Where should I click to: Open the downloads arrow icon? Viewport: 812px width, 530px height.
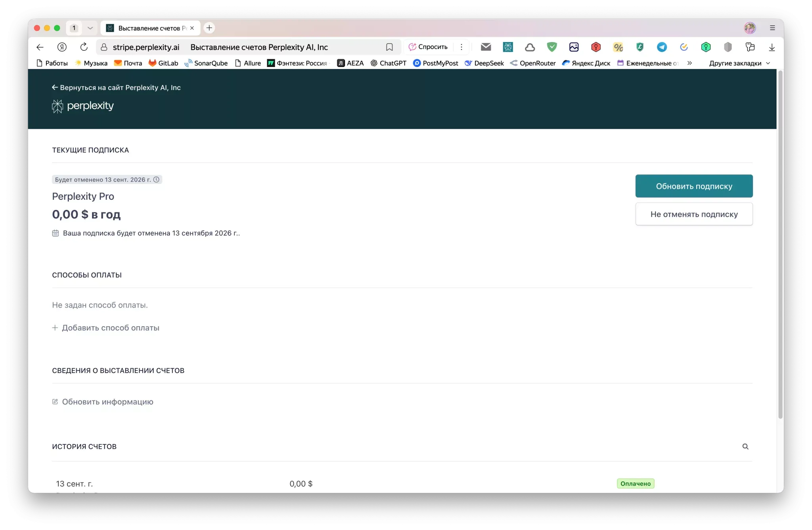(772, 47)
